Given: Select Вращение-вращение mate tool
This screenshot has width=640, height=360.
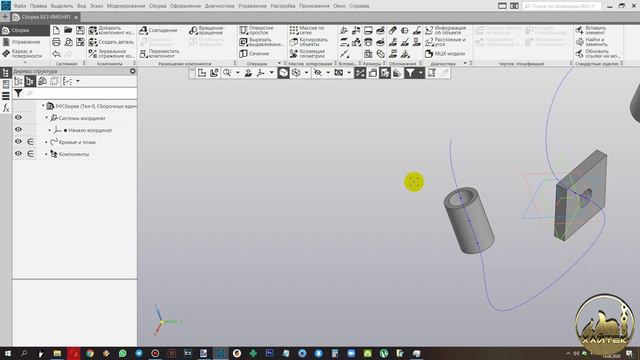Looking at the screenshot, I should 207,30.
